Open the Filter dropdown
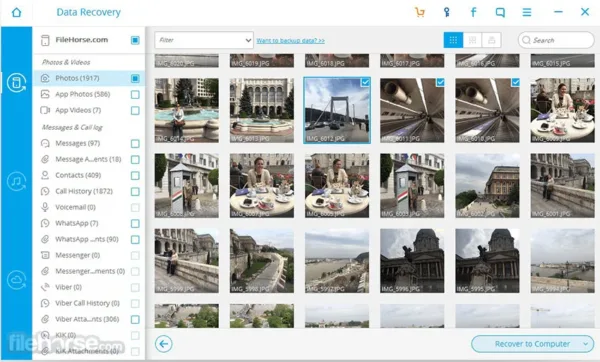The image size is (600, 362). point(204,40)
